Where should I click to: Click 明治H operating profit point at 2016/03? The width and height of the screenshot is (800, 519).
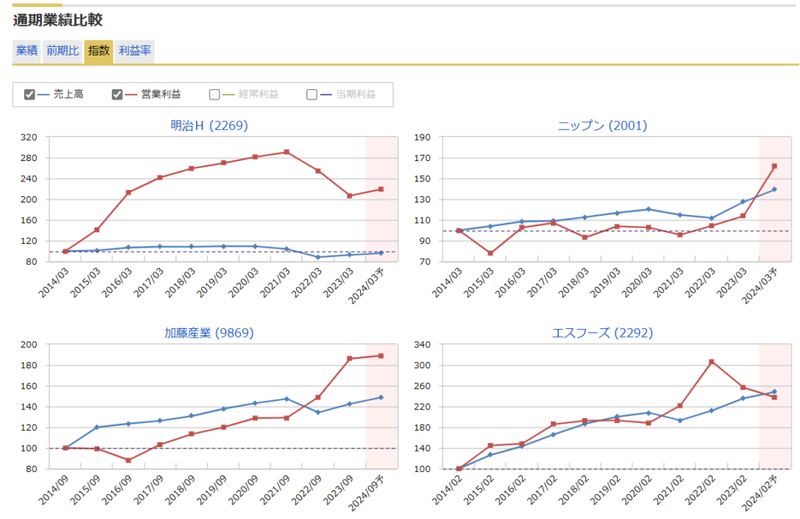point(129,192)
